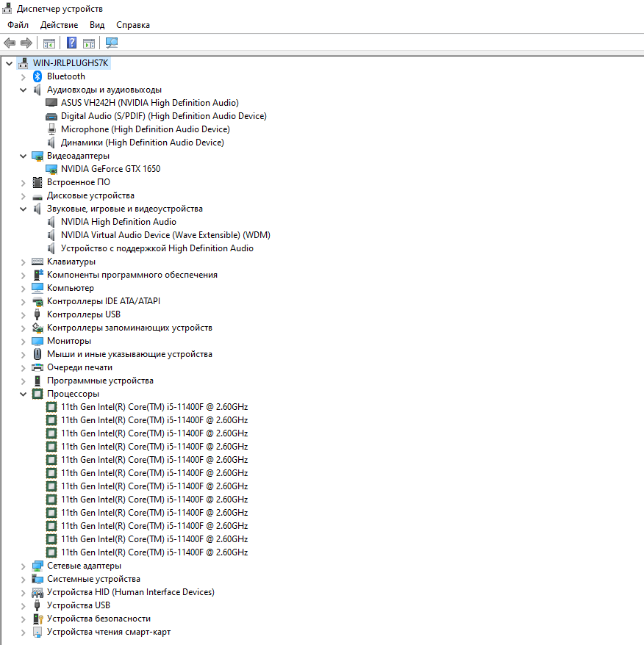Viewport: 644px width, 645px height.
Task: Select the NVIDIA GeForce GTX 1650 device
Action: (110, 169)
